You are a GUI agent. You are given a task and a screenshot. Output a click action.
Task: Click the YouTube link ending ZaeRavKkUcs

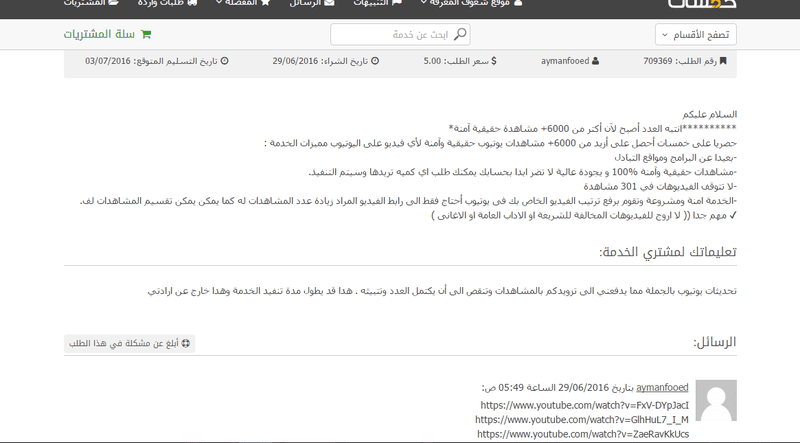tap(583, 434)
